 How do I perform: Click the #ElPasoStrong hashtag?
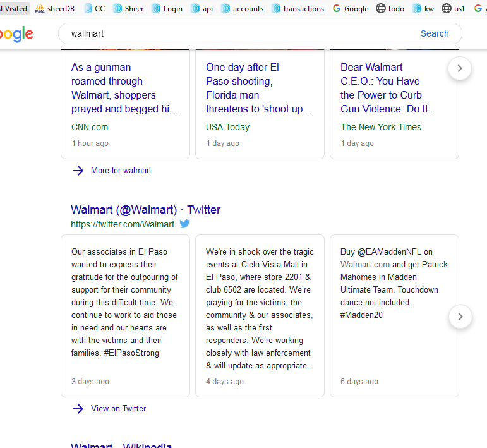click(x=131, y=353)
